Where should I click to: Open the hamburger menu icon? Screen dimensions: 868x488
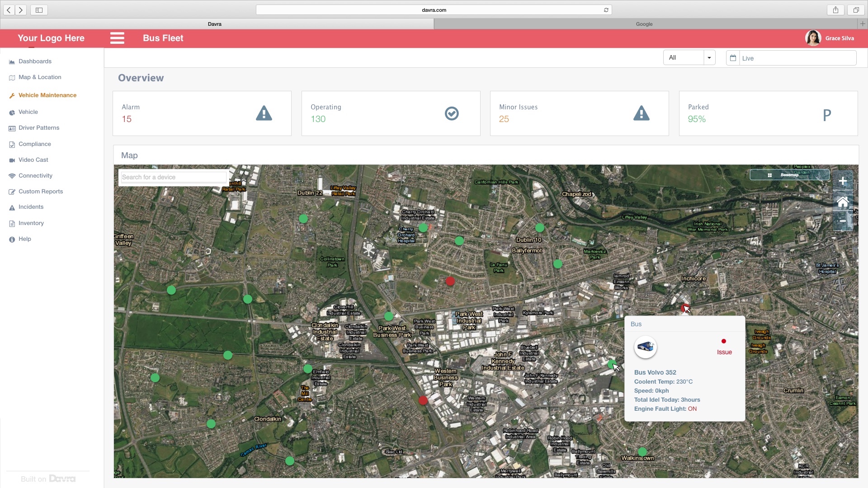pos(117,38)
